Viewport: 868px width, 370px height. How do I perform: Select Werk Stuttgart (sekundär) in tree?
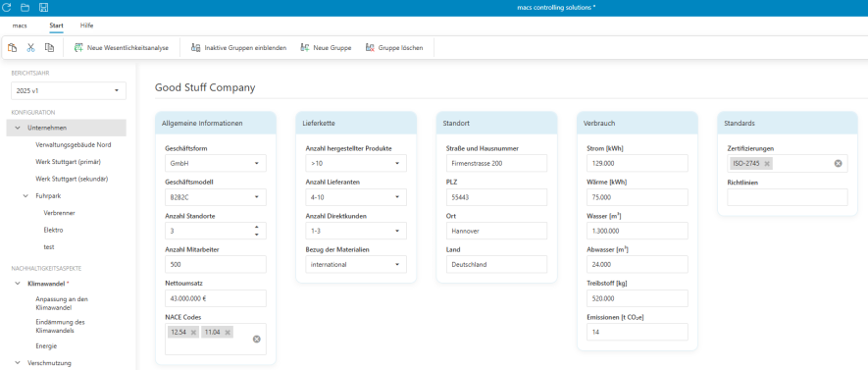coord(72,179)
